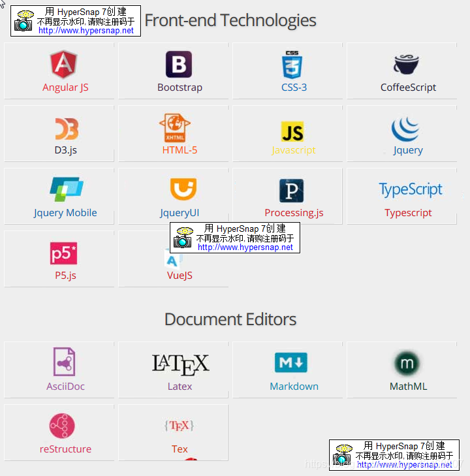This screenshot has width=470, height=476.
Task: Follow the CSS-3 text link
Action: point(294,87)
